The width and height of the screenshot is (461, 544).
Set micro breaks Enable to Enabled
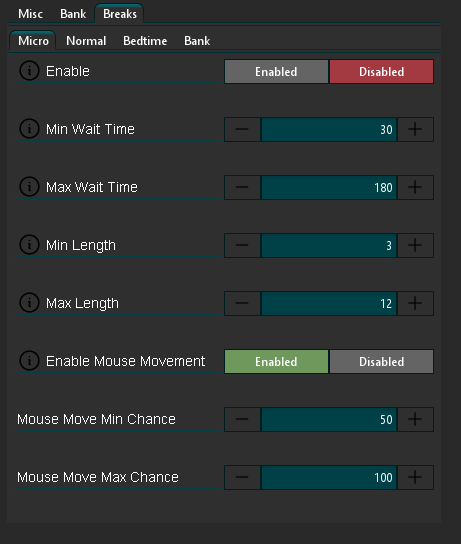coord(276,71)
